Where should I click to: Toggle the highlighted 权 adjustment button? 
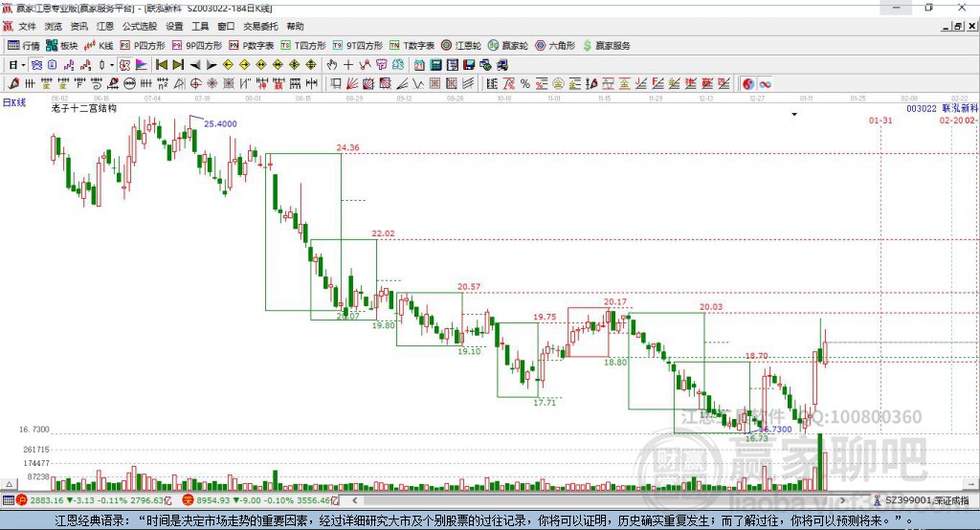(125, 65)
